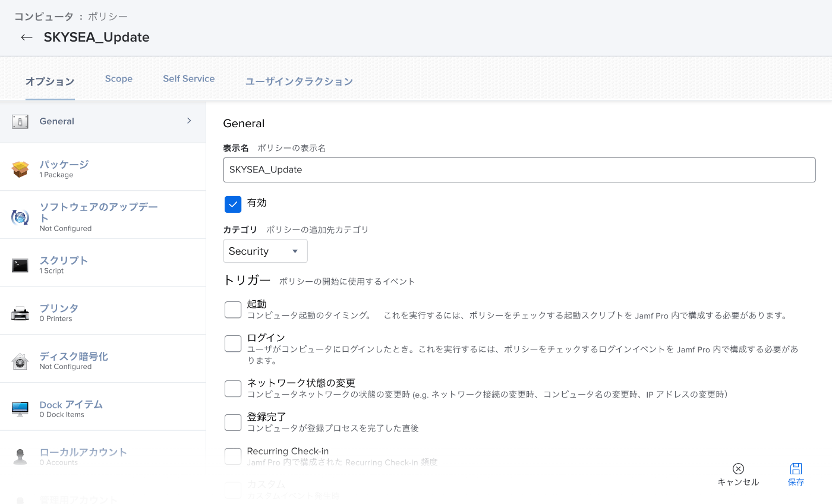
Task: Click the General switch icon in sidebar
Action: coord(20,122)
